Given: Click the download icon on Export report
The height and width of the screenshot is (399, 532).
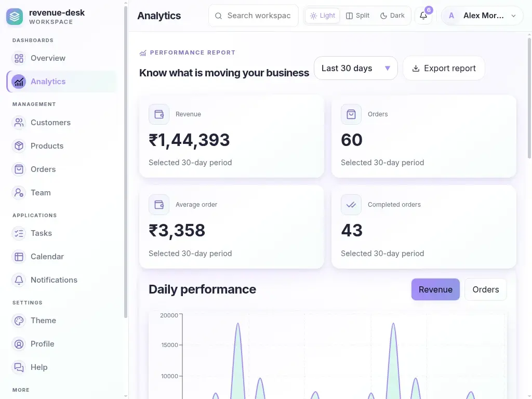Looking at the screenshot, I should (x=416, y=69).
